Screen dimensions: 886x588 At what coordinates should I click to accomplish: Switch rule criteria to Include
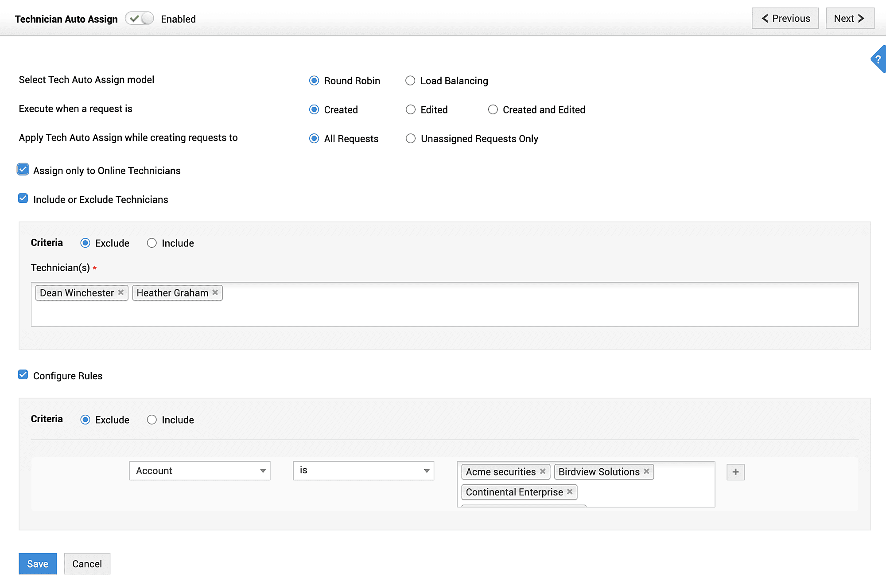click(152, 419)
